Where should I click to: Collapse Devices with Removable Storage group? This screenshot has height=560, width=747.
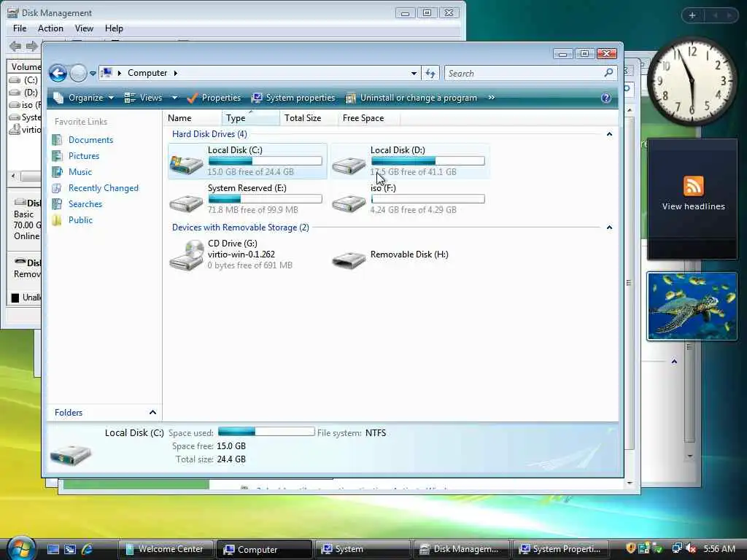pos(609,227)
